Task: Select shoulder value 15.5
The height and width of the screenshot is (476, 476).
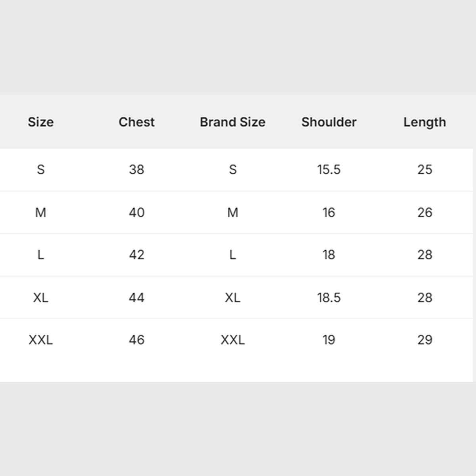Action: pos(329,170)
